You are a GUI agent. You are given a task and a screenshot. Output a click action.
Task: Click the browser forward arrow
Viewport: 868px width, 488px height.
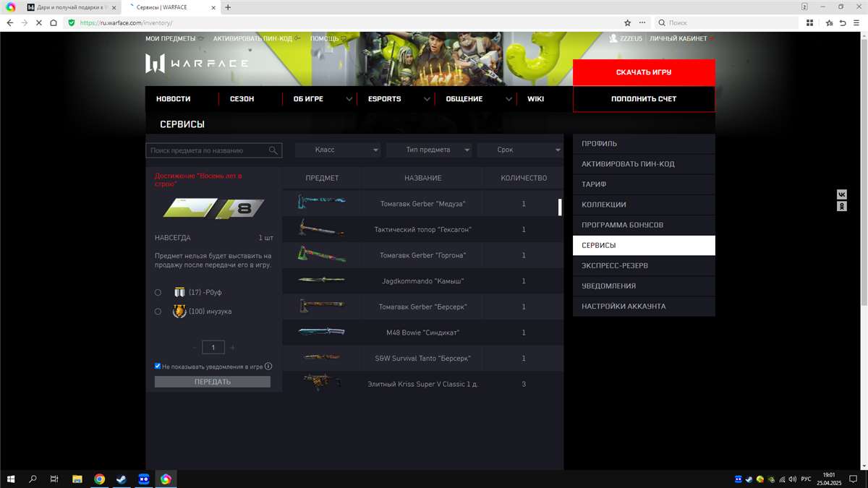point(25,23)
